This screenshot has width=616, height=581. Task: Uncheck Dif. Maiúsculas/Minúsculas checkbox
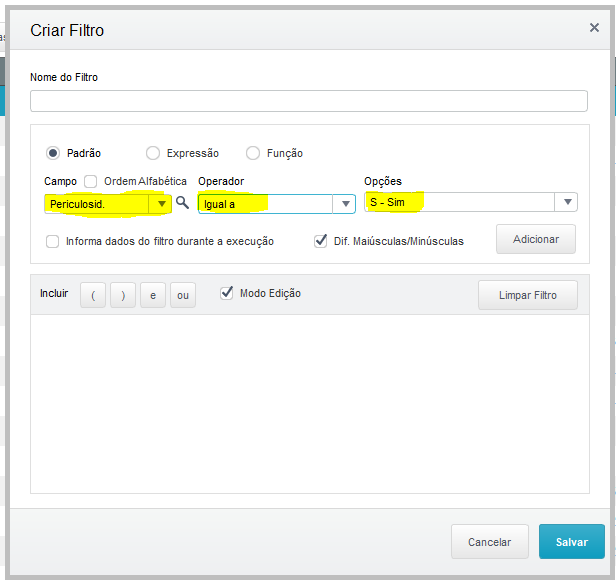coord(321,241)
